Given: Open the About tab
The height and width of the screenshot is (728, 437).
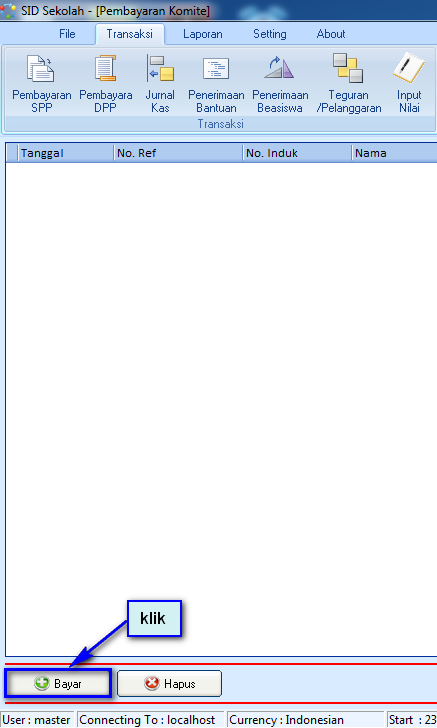Looking at the screenshot, I should tap(331, 34).
